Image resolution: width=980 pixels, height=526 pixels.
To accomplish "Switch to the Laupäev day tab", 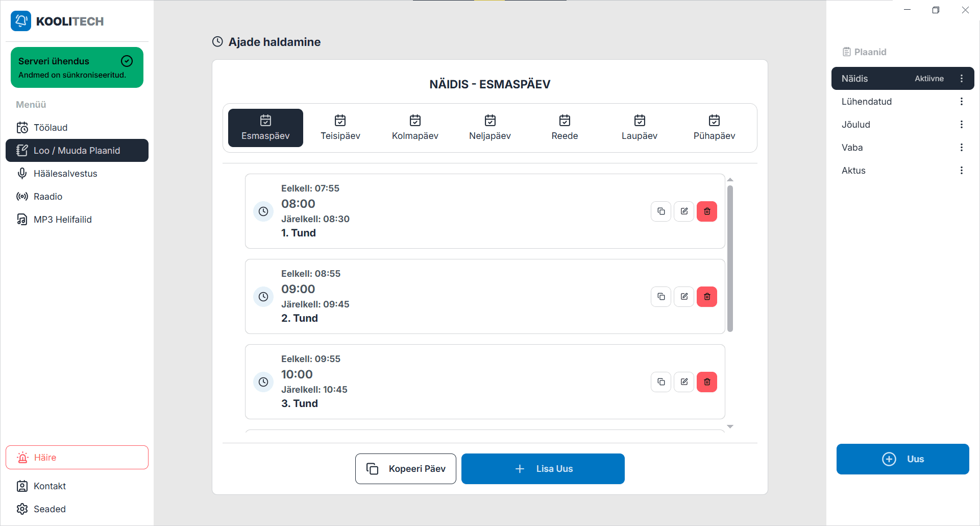I will click(640, 128).
